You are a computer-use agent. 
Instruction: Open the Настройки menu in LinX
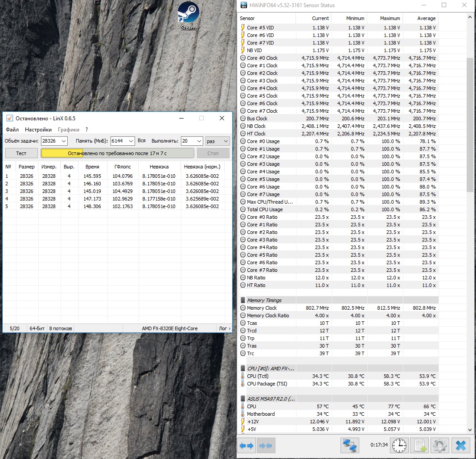pos(38,130)
